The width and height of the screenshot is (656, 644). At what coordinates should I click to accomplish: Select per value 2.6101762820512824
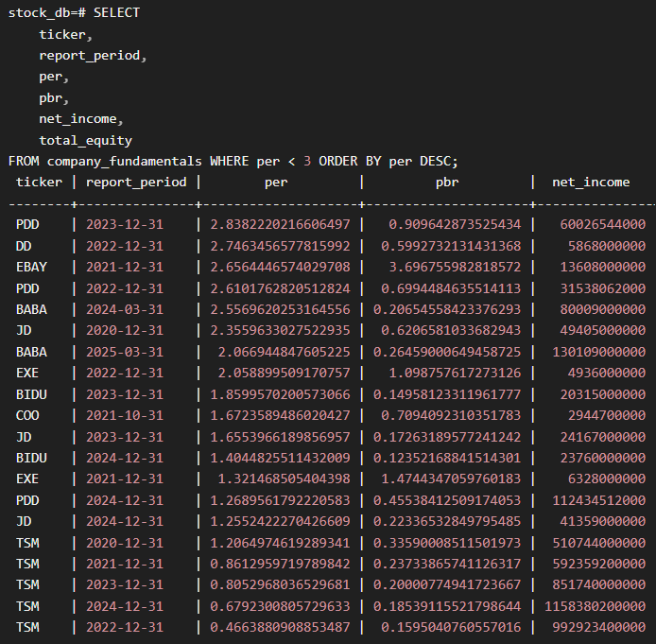click(280, 288)
